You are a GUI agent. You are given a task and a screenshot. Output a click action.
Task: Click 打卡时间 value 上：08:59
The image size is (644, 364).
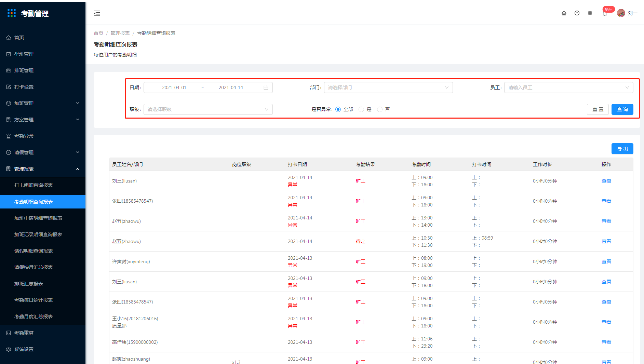click(483, 238)
